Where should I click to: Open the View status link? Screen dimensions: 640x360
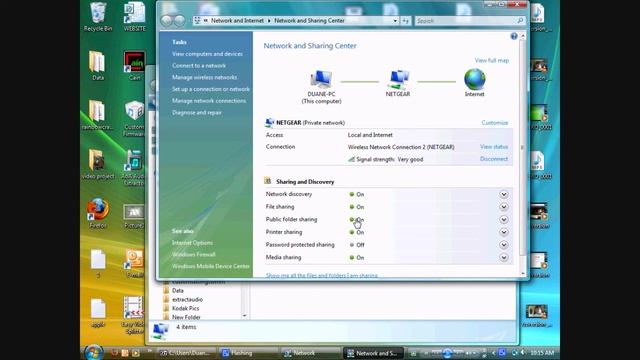494,147
